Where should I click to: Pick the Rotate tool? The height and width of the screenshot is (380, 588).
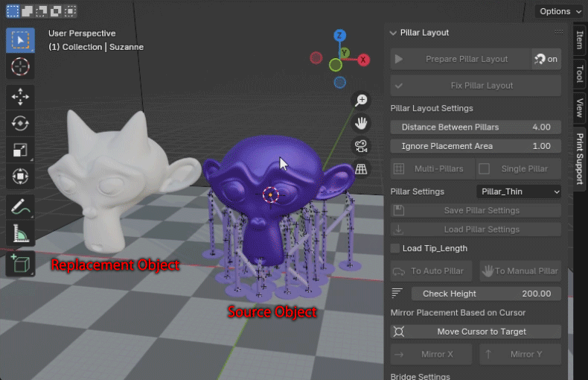[x=20, y=123]
